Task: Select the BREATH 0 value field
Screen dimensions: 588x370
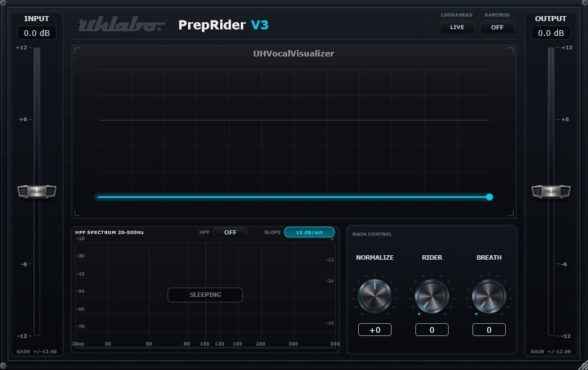Action: tap(489, 330)
